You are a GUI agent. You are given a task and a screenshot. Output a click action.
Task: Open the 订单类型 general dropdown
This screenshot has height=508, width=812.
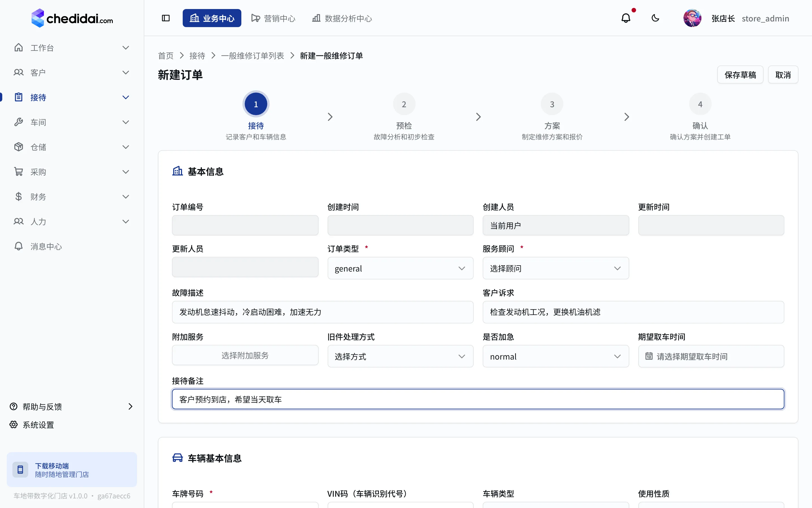(x=400, y=268)
